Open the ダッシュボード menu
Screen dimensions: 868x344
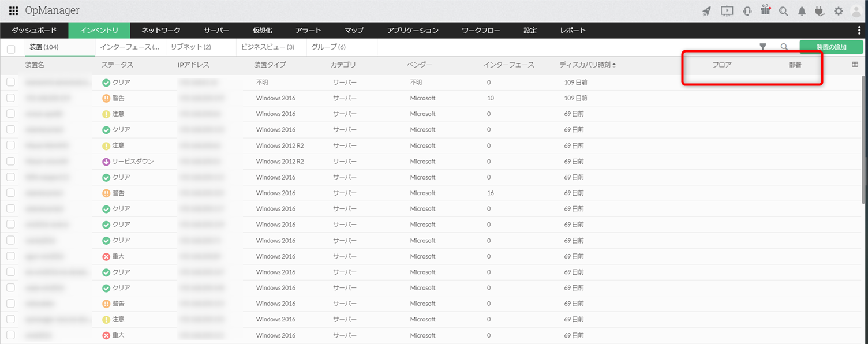point(34,31)
